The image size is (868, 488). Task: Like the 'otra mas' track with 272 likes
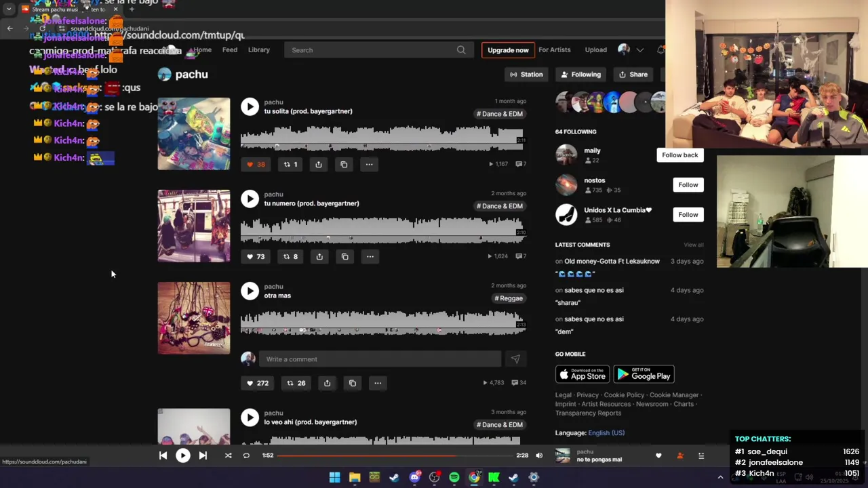point(258,383)
